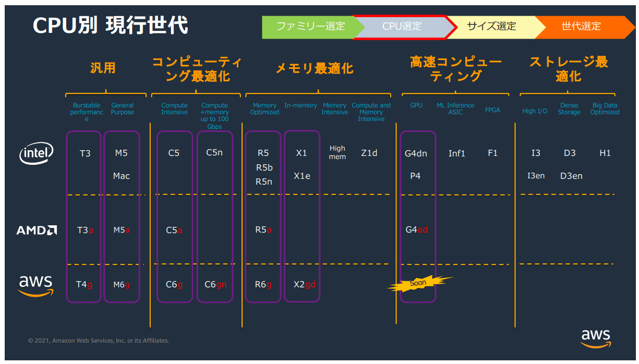Click the High mem instance entry
The width and height of the screenshot is (639, 364).
[337, 152]
